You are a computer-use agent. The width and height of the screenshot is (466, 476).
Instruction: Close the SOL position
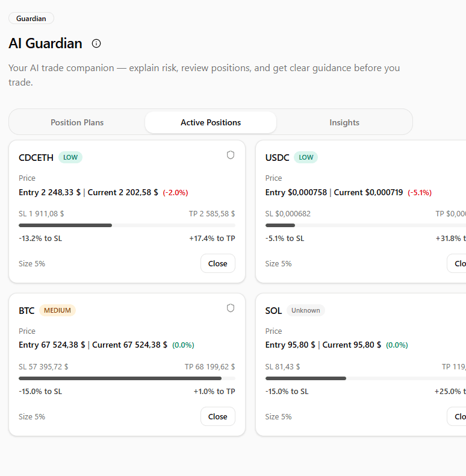456,416
